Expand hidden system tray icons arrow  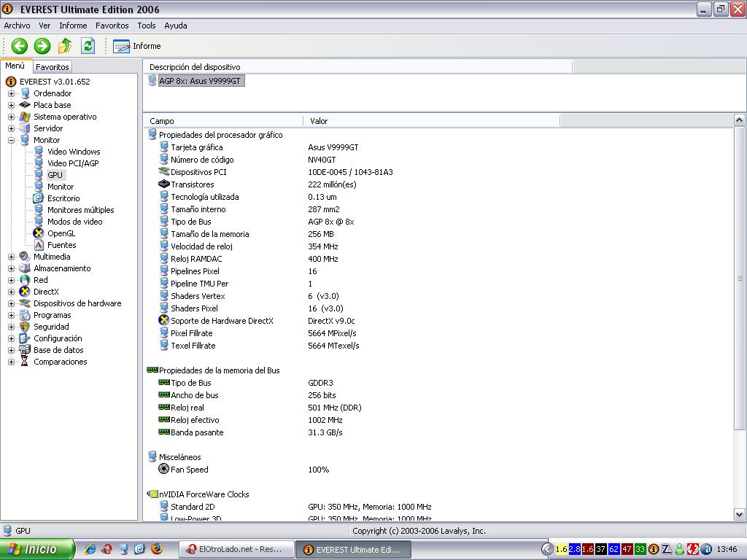click(548, 549)
